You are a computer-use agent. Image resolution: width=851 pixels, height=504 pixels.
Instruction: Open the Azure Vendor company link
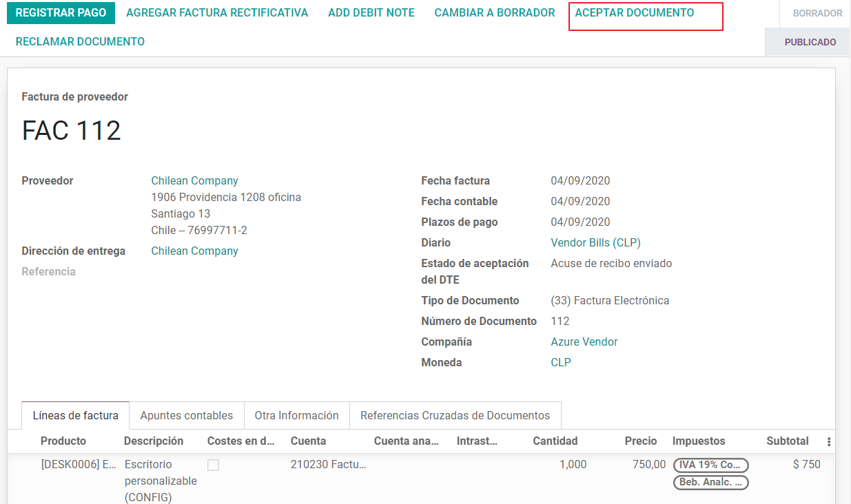584,342
